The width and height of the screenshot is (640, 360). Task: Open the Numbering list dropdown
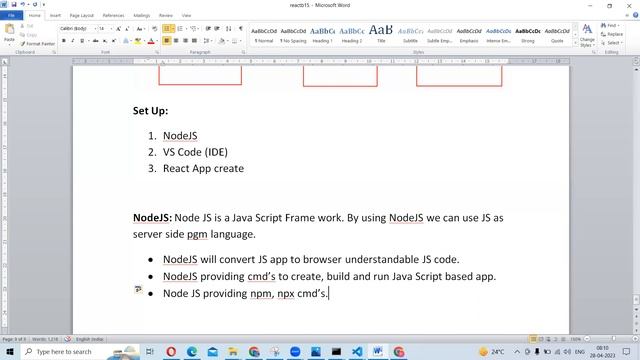click(186, 29)
